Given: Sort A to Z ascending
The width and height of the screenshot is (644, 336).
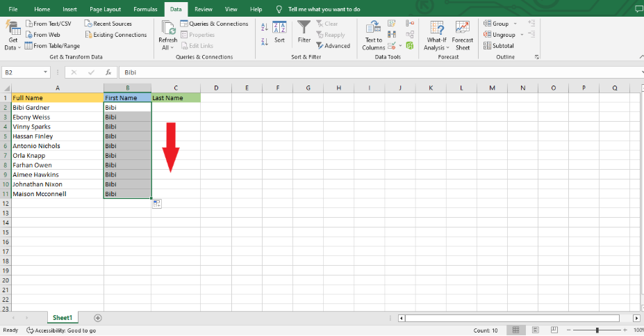Looking at the screenshot, I should (265, 27).
